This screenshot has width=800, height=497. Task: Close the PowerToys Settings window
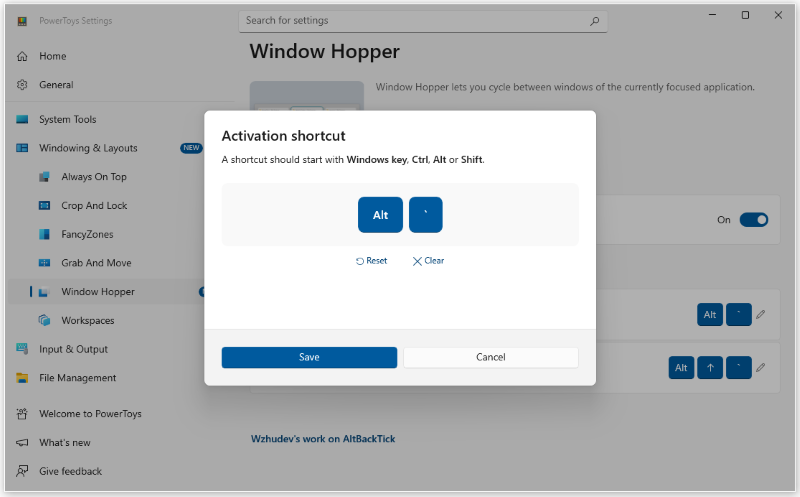778,15
